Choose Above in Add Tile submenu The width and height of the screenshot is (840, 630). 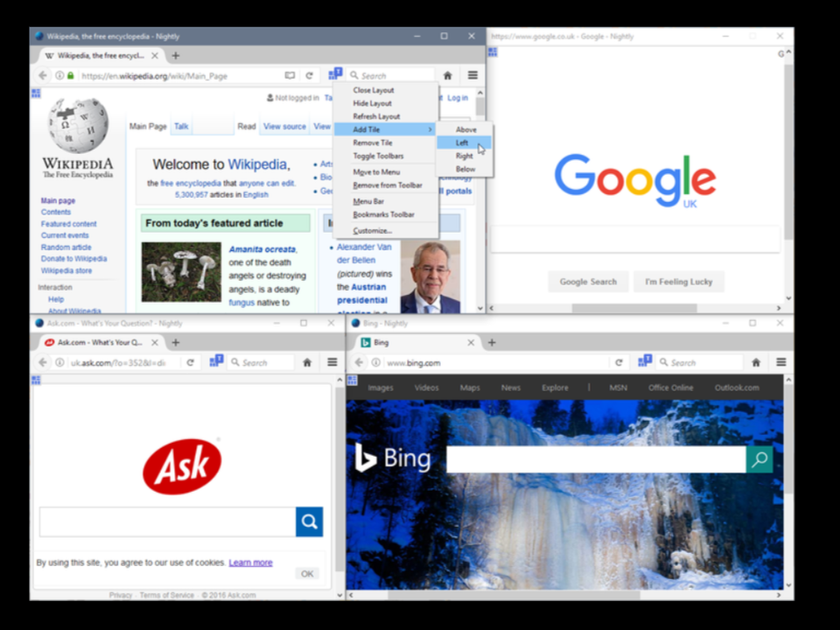[465, 129]
